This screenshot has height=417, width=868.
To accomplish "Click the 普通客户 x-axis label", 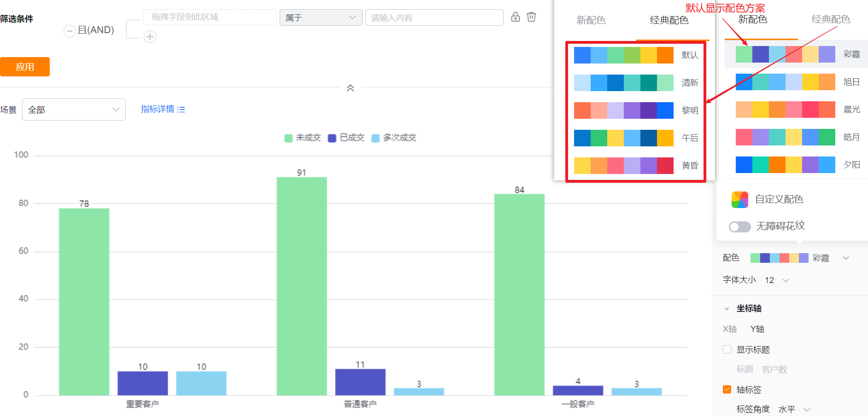I will coord(360,404).
